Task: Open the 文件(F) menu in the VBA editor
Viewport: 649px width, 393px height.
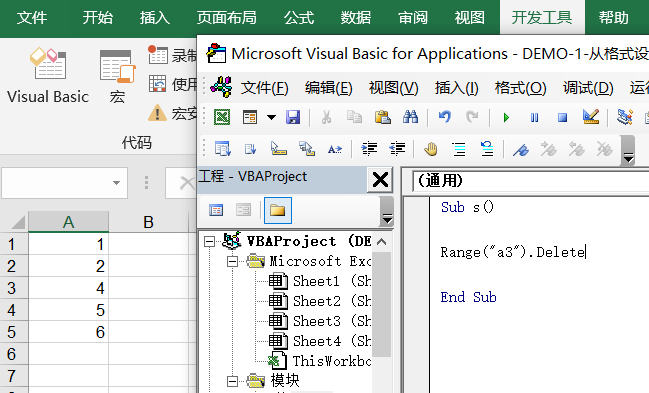Action: point(265,88)
